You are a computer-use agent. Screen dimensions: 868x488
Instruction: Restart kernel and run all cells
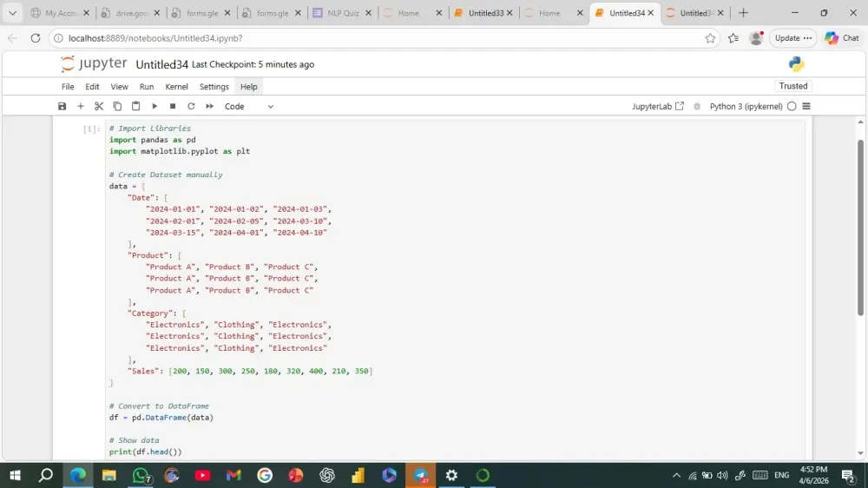(210, 106)
